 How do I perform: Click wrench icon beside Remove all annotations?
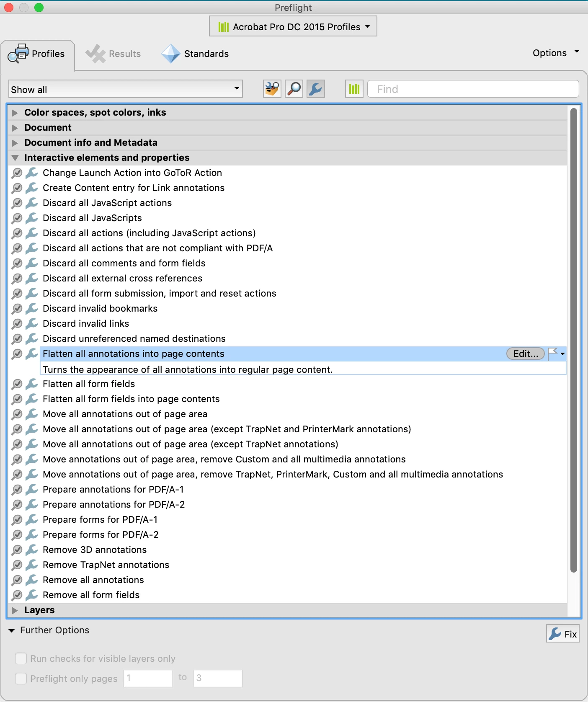pyautogui.click(x=32, y=580)
